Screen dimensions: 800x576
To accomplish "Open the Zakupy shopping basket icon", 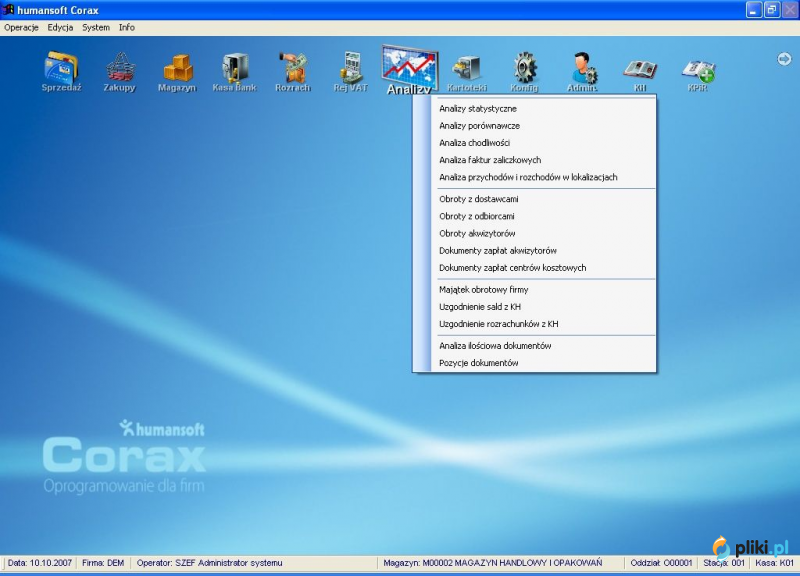I will (119, 71).
